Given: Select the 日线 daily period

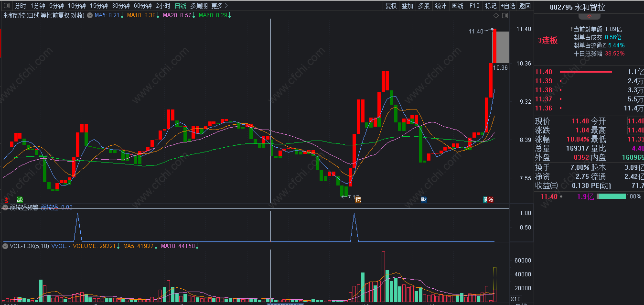Looking at the screenshot, I should [x=180, y=6].
